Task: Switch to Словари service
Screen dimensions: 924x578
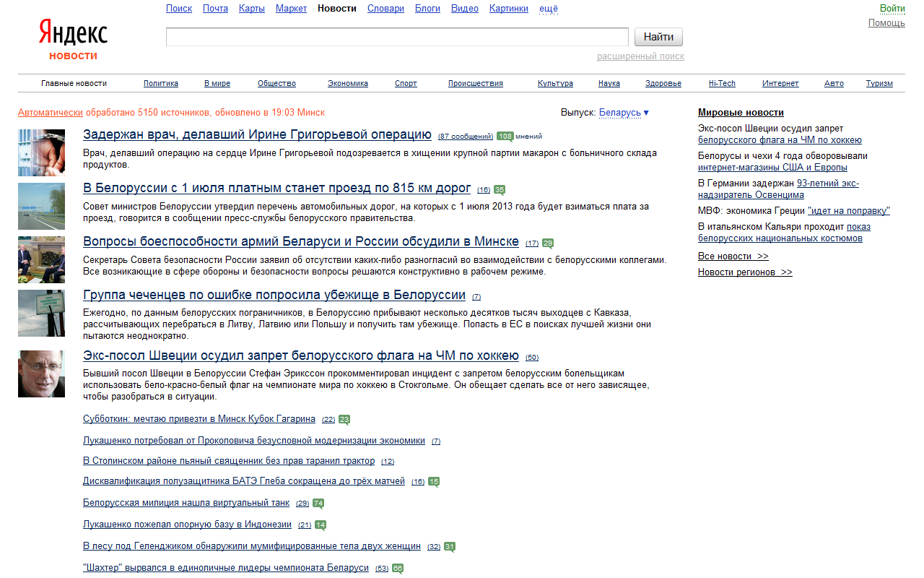Action: 385,9
